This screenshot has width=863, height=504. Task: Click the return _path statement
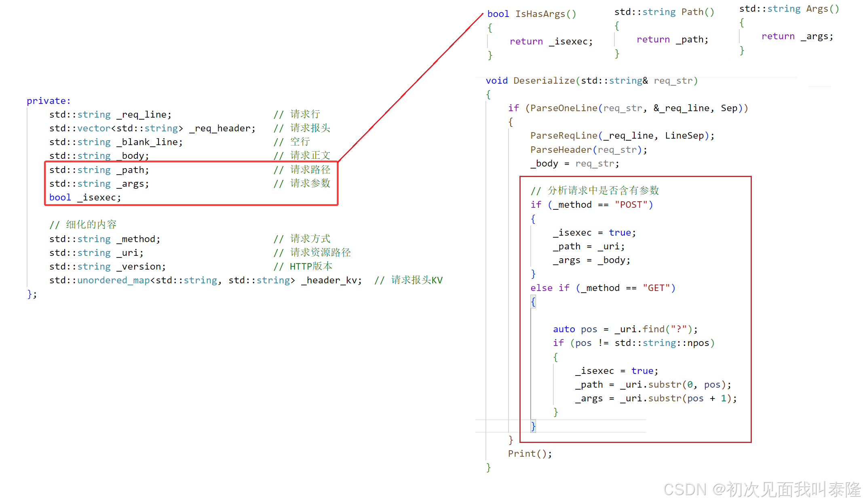[x=672, y=40]
